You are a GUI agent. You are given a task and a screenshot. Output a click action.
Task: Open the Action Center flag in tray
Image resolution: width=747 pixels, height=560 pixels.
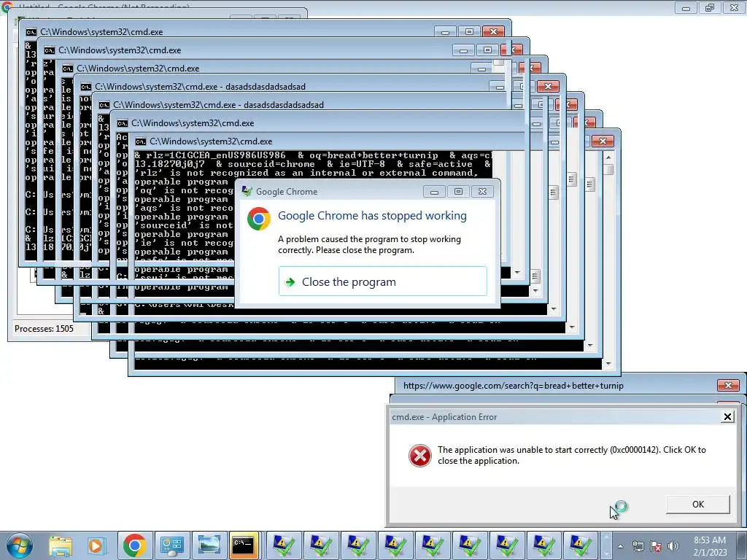coord(656,546)
